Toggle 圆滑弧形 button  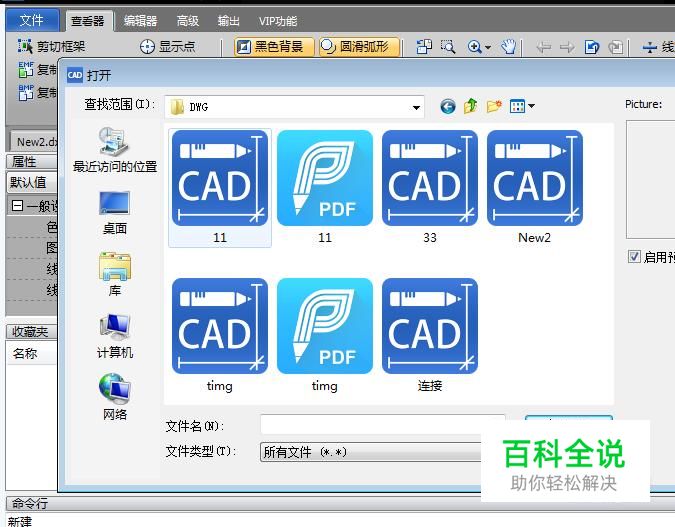(359, 46)
